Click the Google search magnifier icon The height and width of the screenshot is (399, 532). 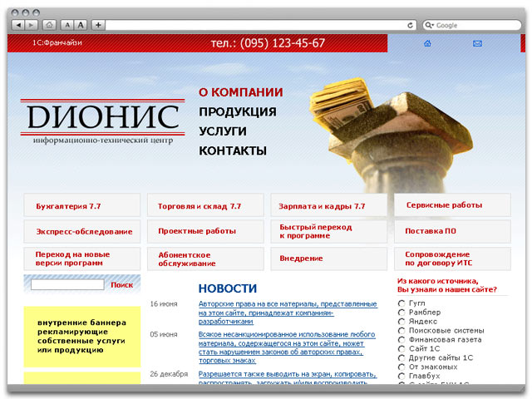(429, 25)
